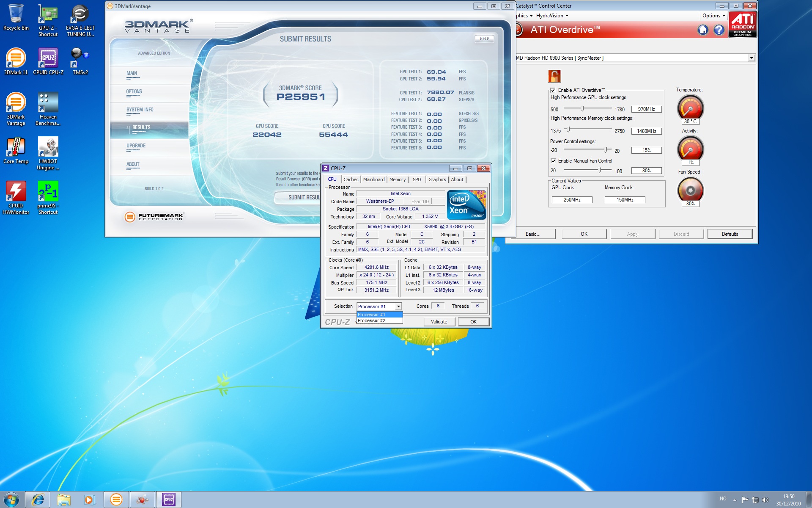The image size is (812, 508).
Task: Open Internet Explorer from the taskbar
Action: (38, 500)
